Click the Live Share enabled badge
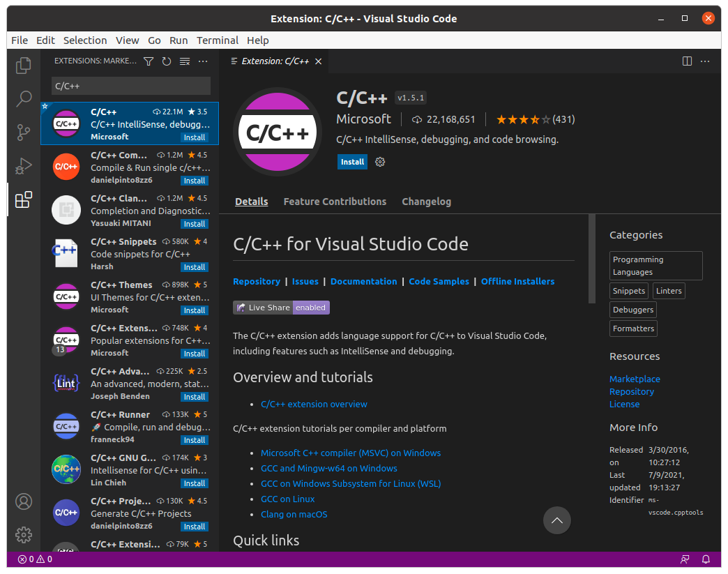The height and width of the screenshot is (574, 728). (281, 308)
